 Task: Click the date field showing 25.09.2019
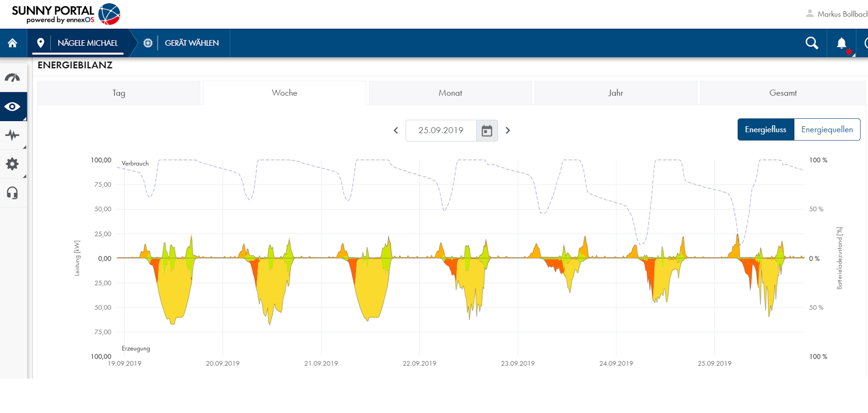point(440,131)
